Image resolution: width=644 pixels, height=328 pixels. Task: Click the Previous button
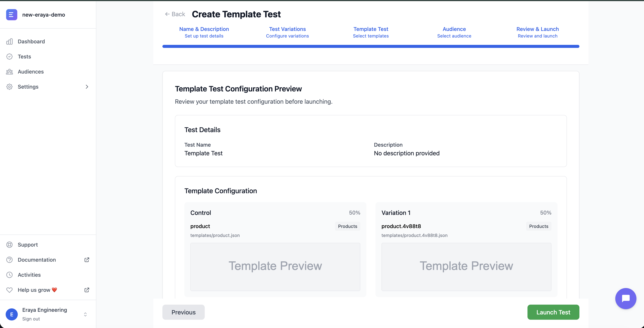183,312
